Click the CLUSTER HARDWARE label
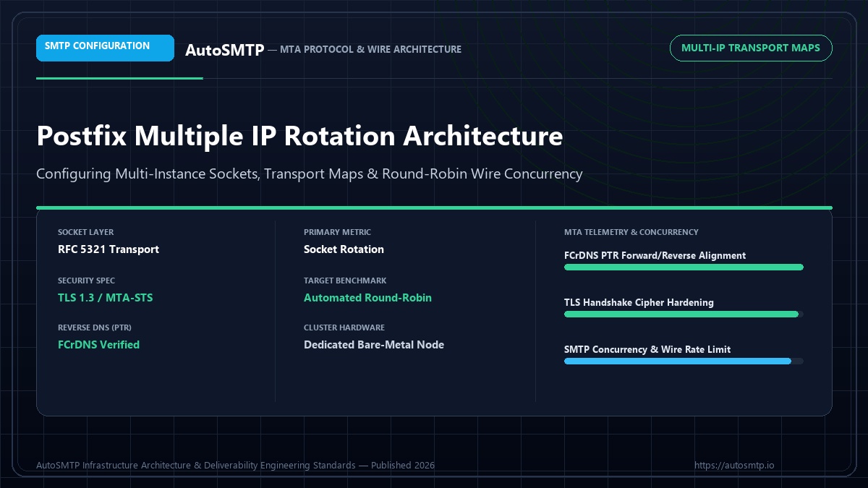 (x=344, y=328)
